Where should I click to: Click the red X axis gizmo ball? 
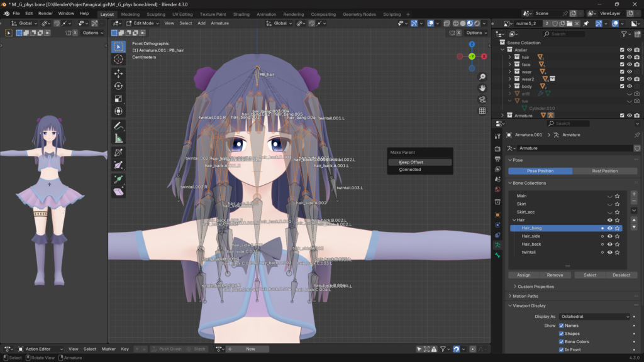484,57
